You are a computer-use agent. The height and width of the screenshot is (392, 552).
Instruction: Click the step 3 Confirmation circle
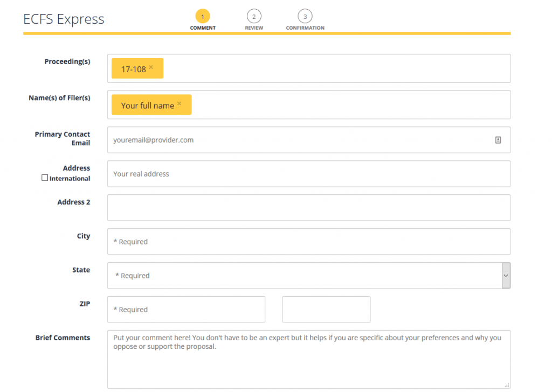click(x=305, y=16)
